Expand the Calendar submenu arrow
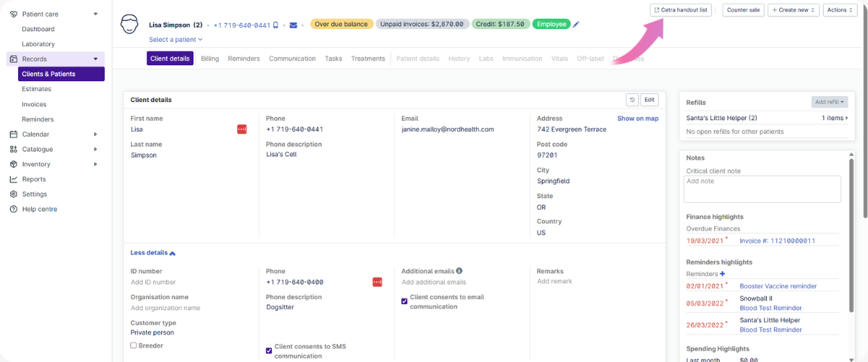 95,134
